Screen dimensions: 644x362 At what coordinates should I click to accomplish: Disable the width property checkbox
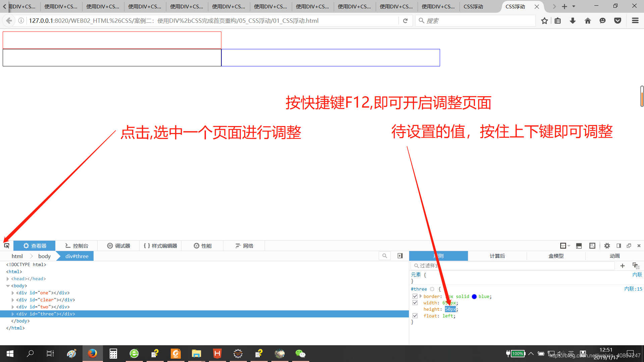[415, 303]
